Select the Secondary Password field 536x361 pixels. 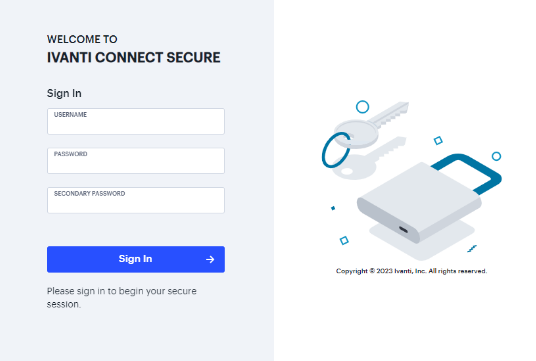point(136,200)
